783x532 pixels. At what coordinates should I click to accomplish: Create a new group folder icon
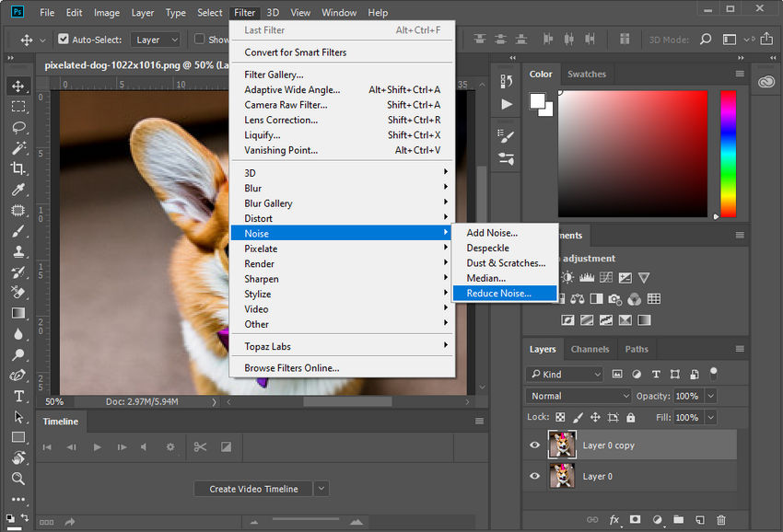point(678,519)
